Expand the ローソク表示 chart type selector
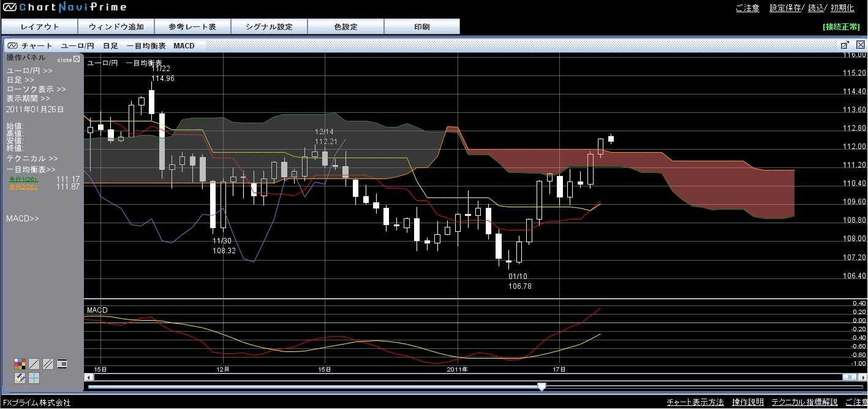 click(x=36, y=90)
